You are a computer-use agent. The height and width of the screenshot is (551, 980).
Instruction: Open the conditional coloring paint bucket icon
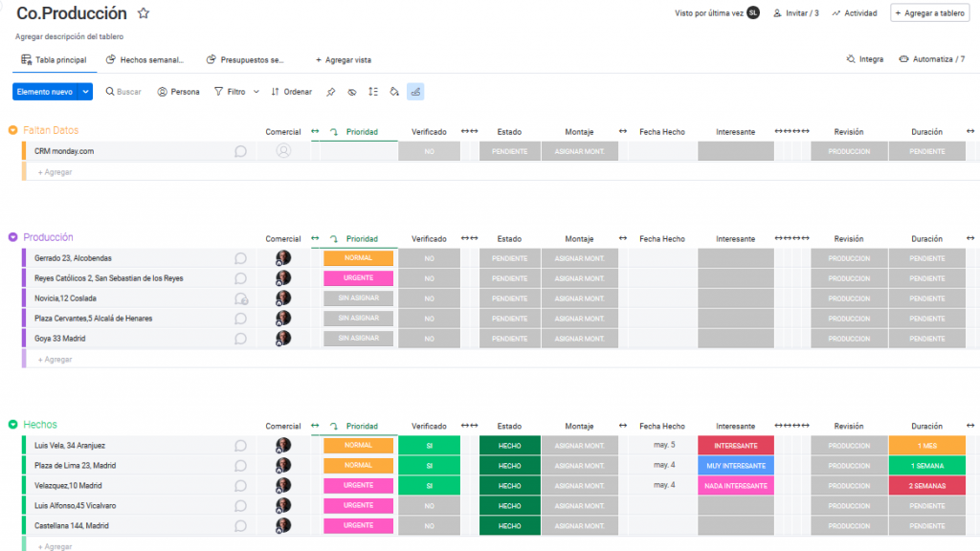click(x=394, y=92)
